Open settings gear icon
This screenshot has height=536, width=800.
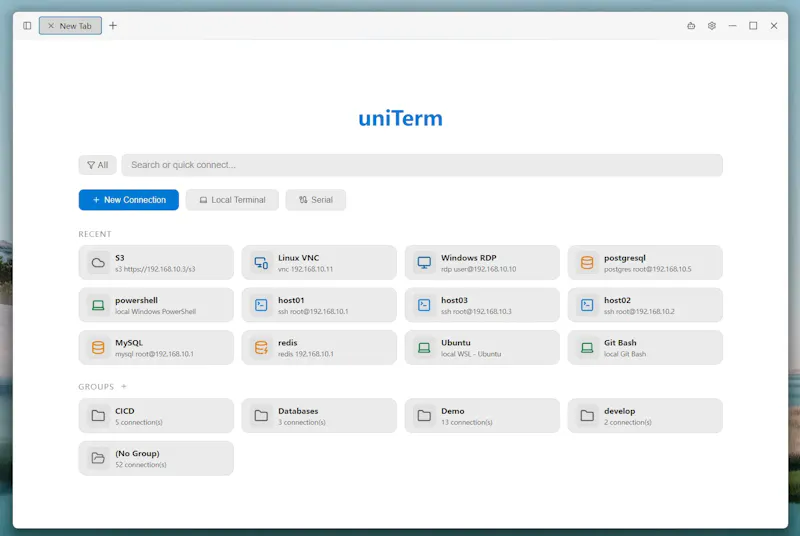coord(712,25)
